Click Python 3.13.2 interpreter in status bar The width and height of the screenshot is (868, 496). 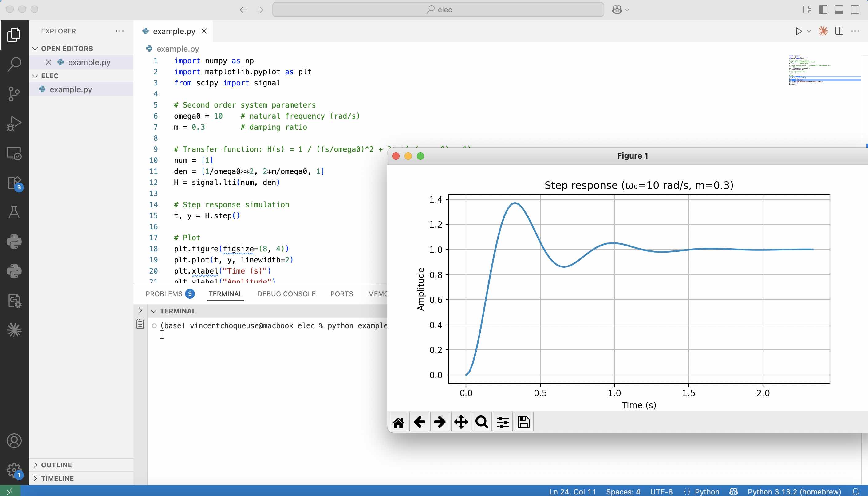(794, 492)
